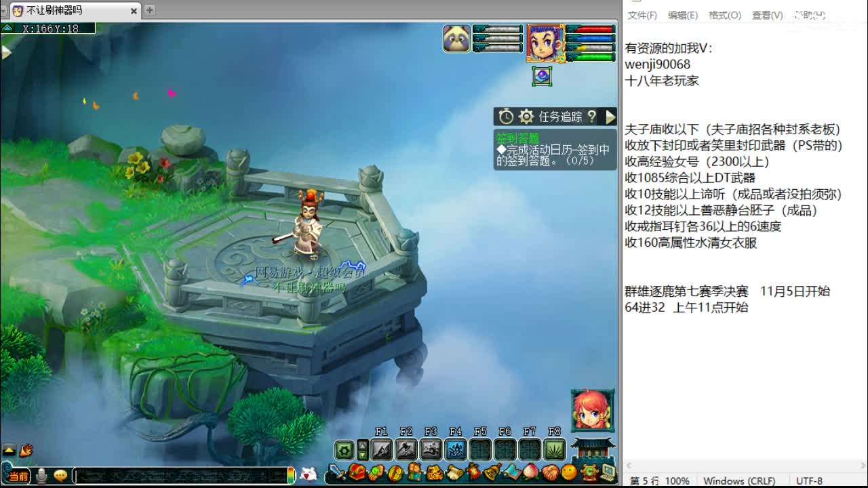Click the empty F6 shortcut slot
The height and width of the screenshot is (488, 868).
click(505, 449)
